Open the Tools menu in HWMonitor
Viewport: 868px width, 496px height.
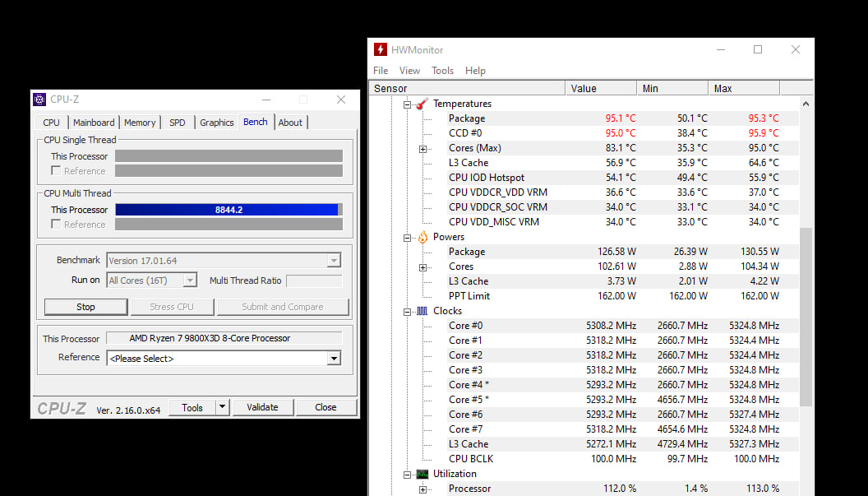click(442, 71)
